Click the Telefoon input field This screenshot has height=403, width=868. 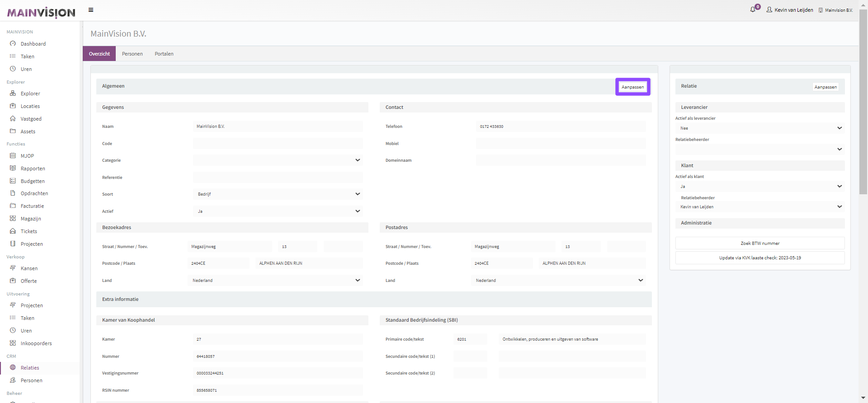561,127
